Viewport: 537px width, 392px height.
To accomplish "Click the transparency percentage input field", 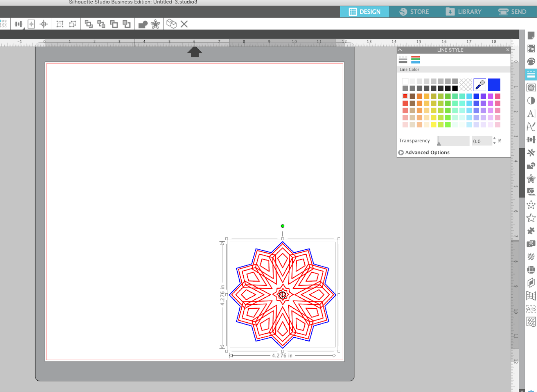I will click(481, 141).
